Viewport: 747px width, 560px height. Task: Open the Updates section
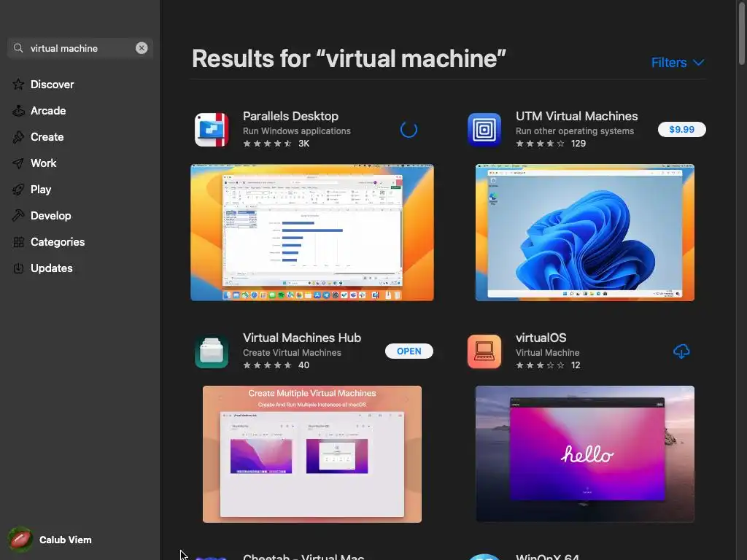click(52, 268)
